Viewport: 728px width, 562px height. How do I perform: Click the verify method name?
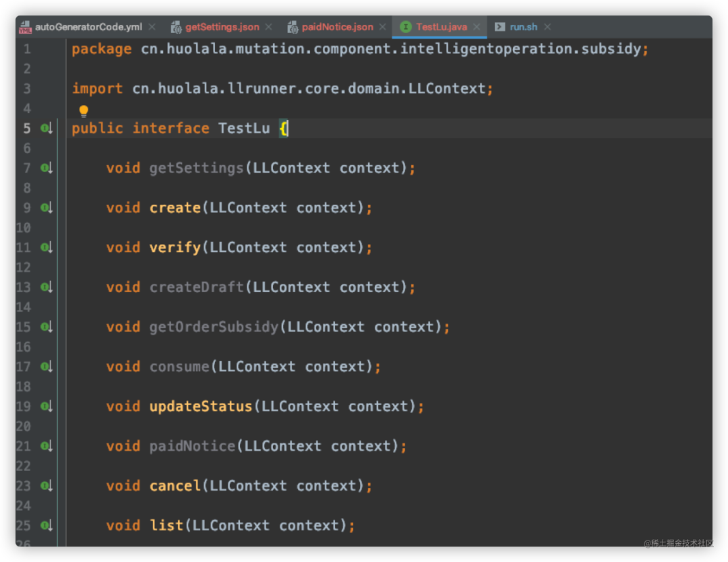coord(175,247)
